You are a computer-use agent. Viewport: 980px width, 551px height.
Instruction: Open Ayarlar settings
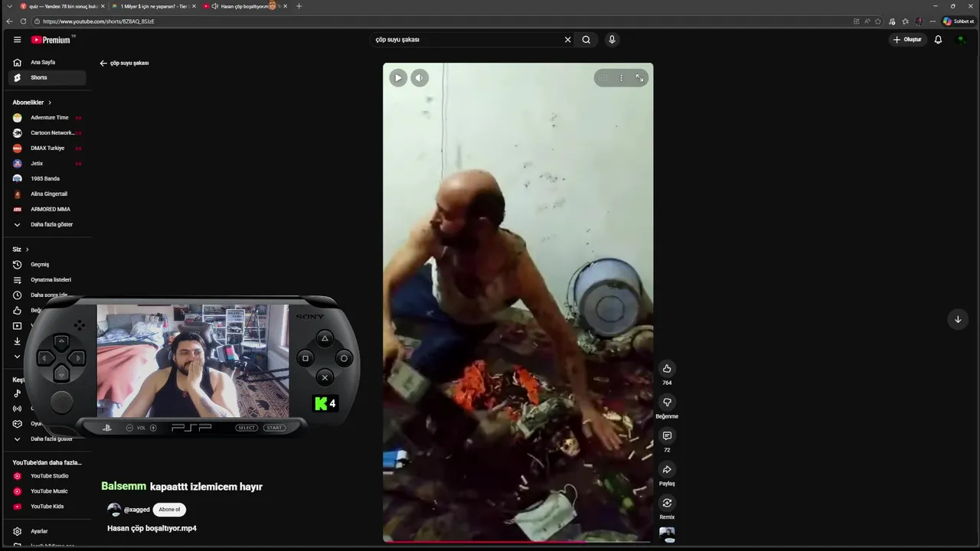click(47, 531)
